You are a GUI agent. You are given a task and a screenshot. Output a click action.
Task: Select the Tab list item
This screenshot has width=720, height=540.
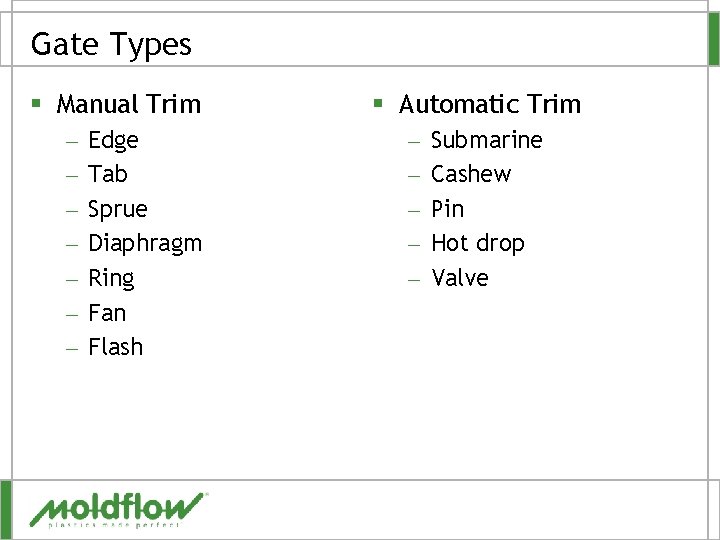pos(108,174)
